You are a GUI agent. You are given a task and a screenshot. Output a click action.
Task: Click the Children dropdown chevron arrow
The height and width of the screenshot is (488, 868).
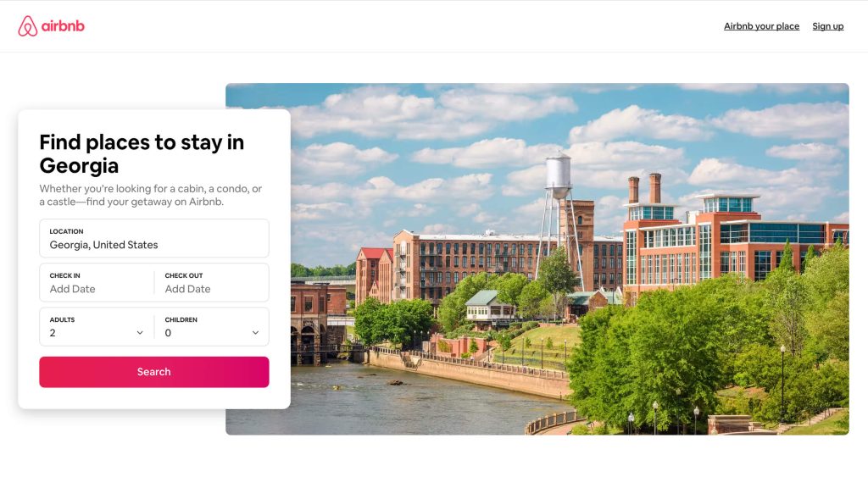click(255, 333)
